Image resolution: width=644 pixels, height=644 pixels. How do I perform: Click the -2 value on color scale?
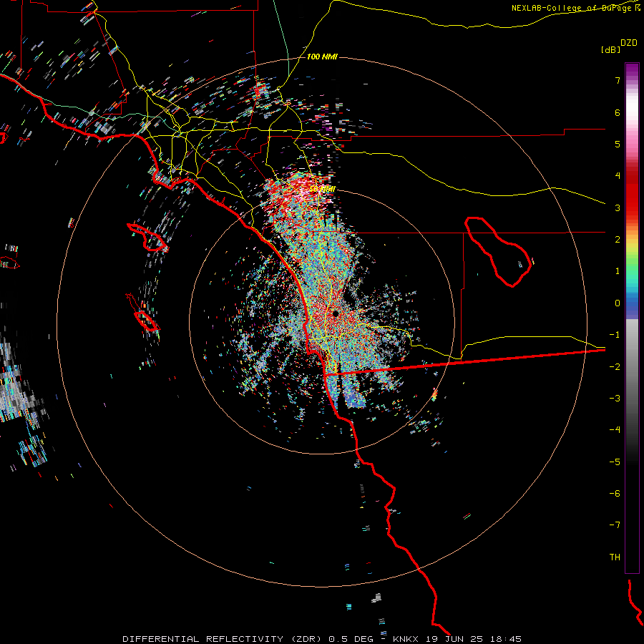coord(615,367)
